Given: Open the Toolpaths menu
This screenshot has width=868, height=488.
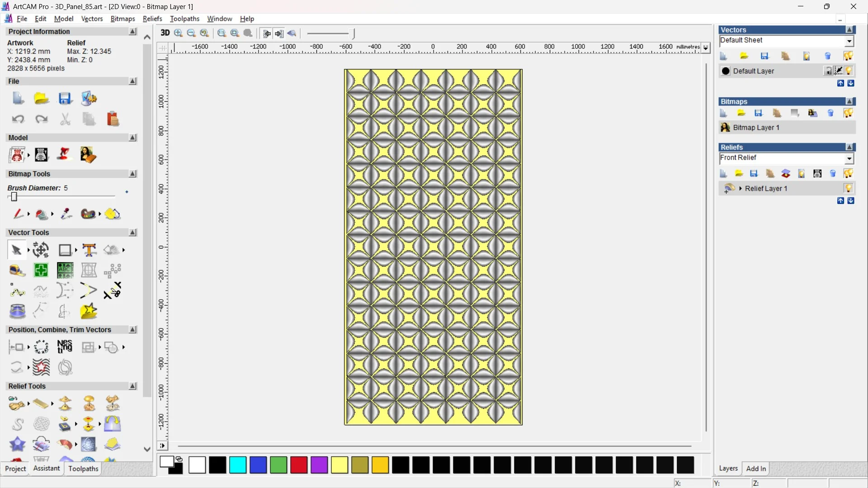Looking at the screenshot, I should coord(184,19).
